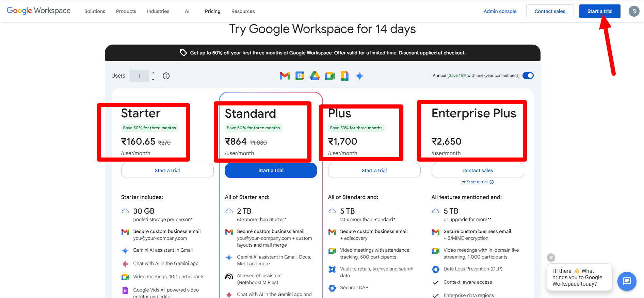Open the Google Docs product icon
This screenshot has width=644, height=298.
coord(345,76)
